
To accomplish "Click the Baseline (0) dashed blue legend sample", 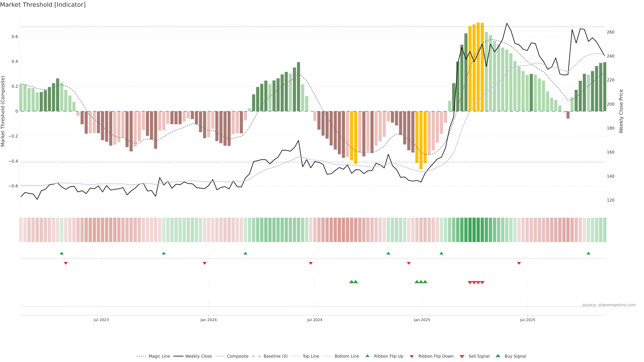I will coord(256,356).
